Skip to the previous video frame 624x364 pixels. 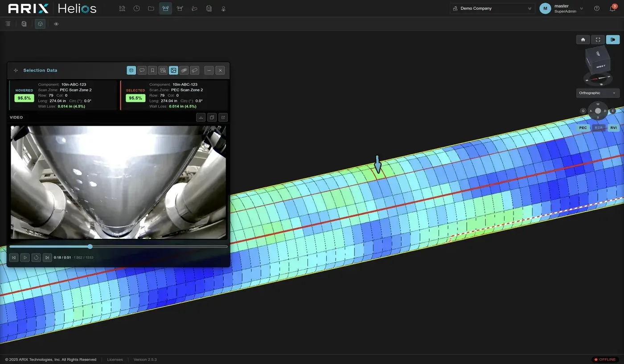pos(14,258)
